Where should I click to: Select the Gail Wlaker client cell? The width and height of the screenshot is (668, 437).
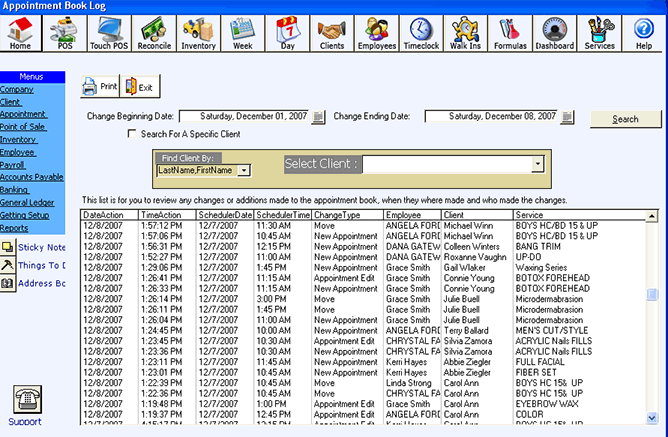(465, 267)
